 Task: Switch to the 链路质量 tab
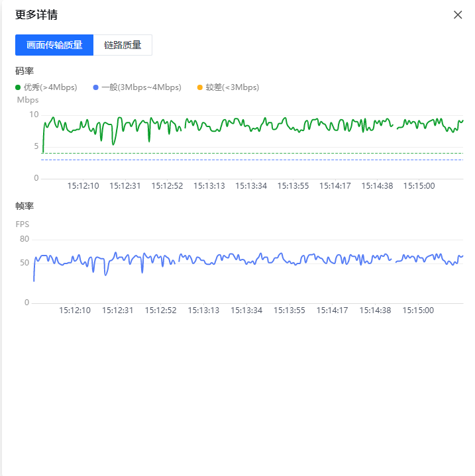coord(123,45)
